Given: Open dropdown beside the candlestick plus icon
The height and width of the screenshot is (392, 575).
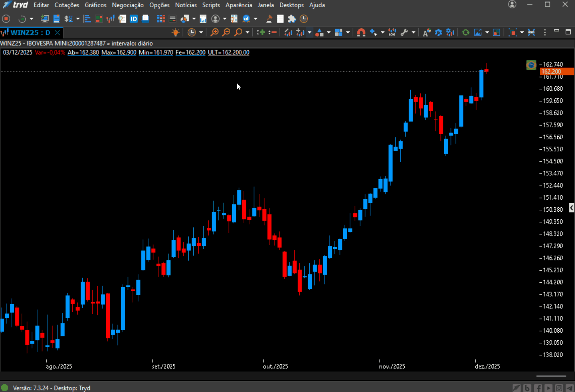Looking at the screenshot, I should tap(309, 33).
